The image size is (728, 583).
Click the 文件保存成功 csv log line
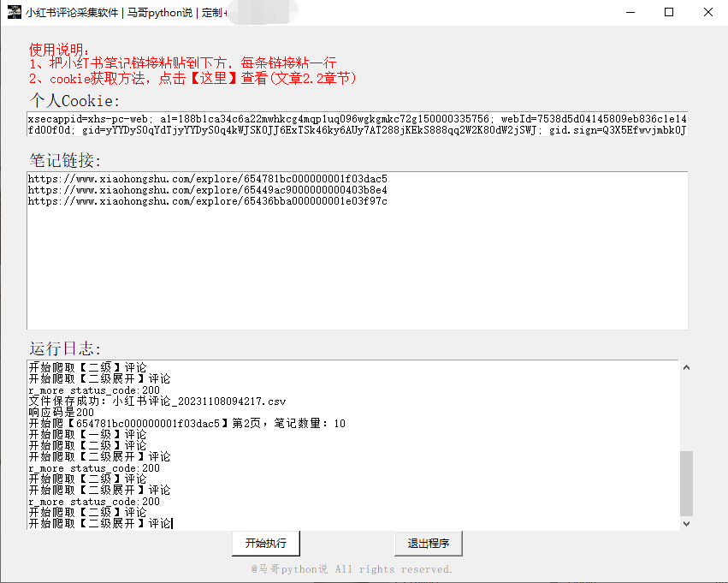(157, 402)
